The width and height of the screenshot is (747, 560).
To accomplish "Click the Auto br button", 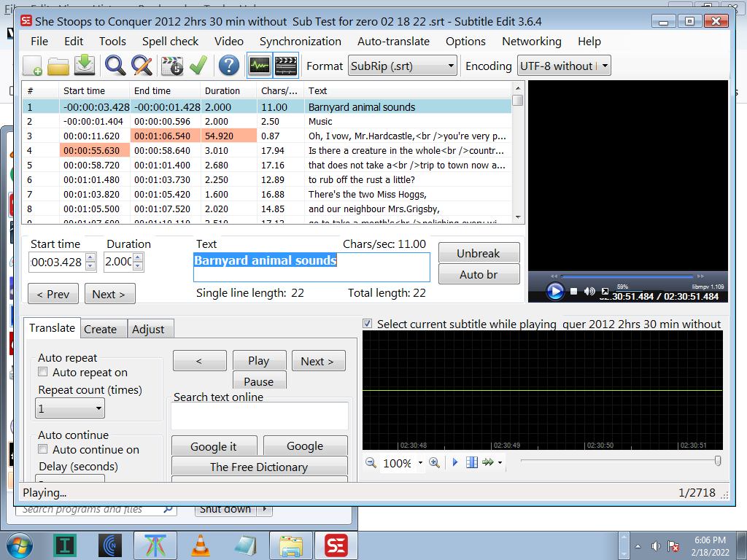I will [479, 274].
